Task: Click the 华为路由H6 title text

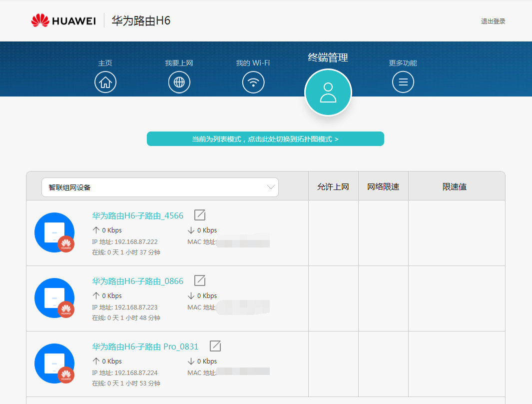Action: [141, 20]
